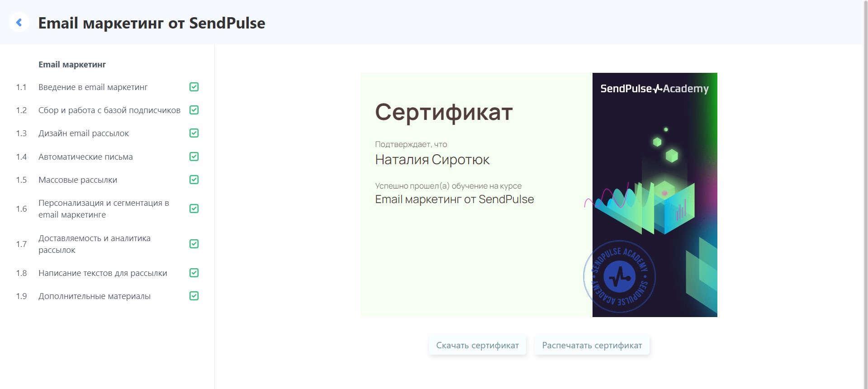Open lesson 1.9 Дополнительные материалы
This screenshot has height=389, width=868.
[95, 296]
